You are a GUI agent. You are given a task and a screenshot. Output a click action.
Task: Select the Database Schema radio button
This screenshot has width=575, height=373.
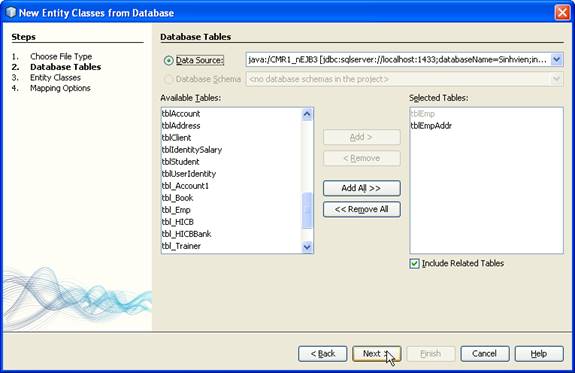[168, 79]
